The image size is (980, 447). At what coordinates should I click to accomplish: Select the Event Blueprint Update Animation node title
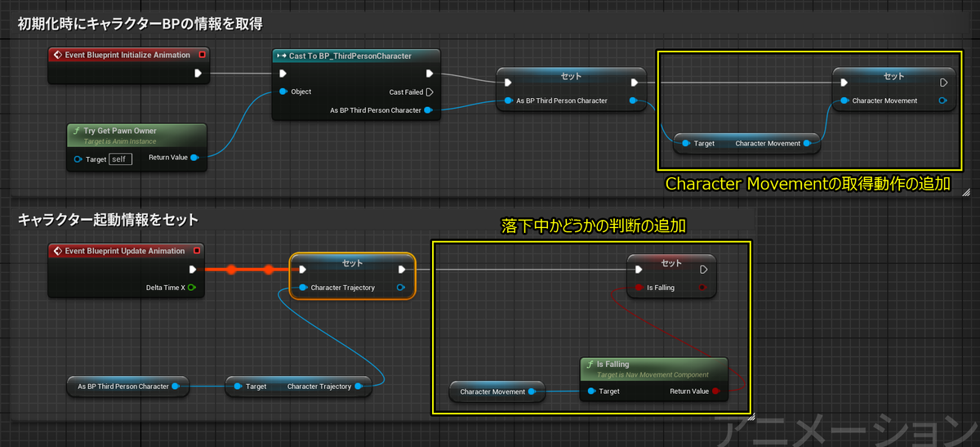point(125,251)
